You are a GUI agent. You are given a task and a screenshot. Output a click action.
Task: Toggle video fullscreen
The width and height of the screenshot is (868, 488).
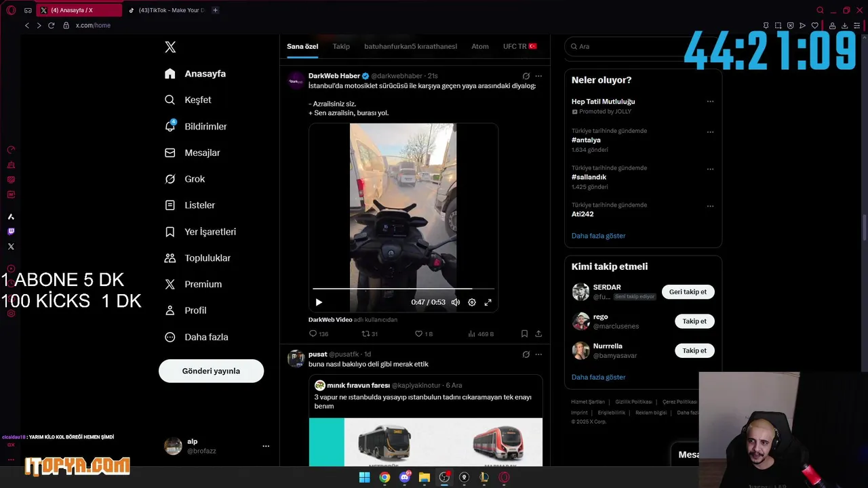(488, 302)
